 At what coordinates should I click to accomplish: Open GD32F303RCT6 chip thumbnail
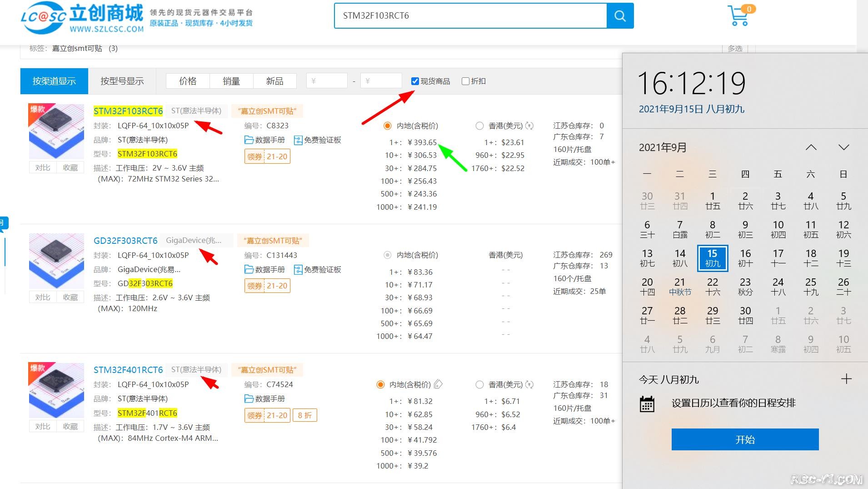pos(56,261)
